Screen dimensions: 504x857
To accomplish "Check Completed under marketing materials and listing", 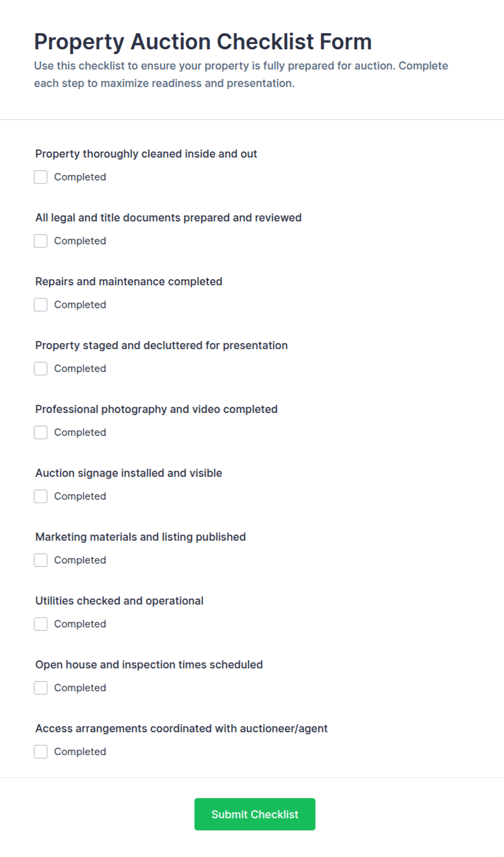I will click(x=41, y=560).
